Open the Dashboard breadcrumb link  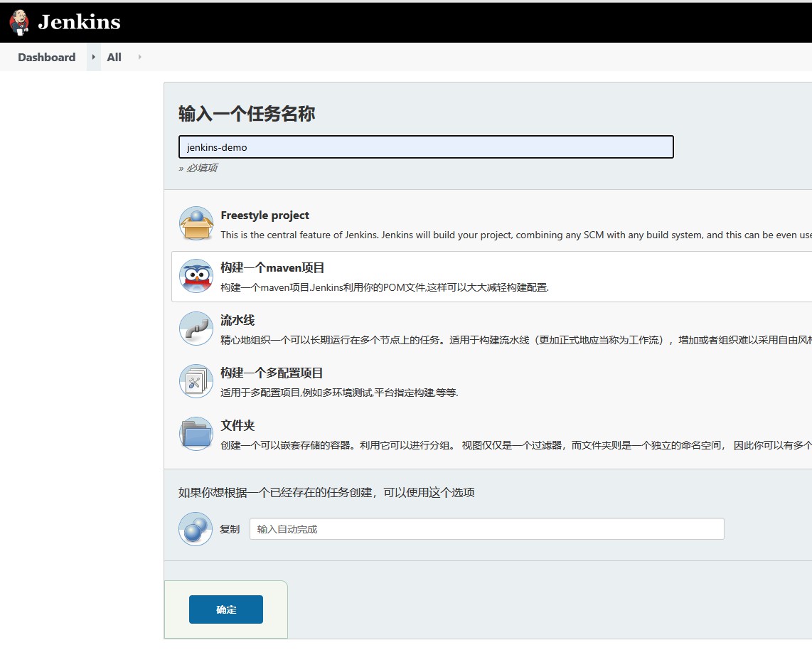tap(47, 57)
